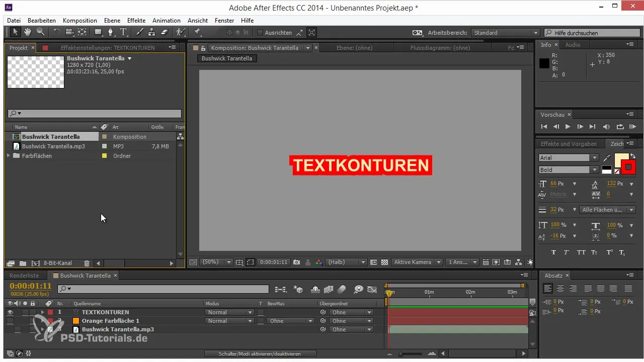Open the graph editor icon

tap(372, 289)
